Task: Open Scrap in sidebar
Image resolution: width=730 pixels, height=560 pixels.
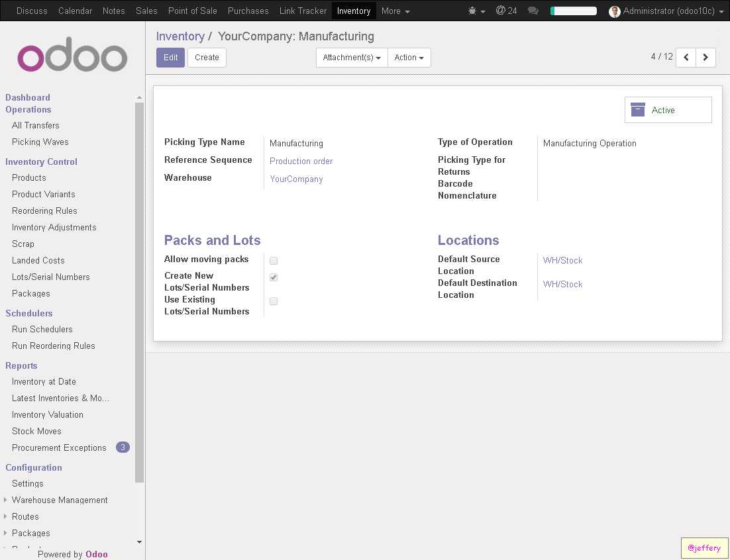Action: [23, 244]
